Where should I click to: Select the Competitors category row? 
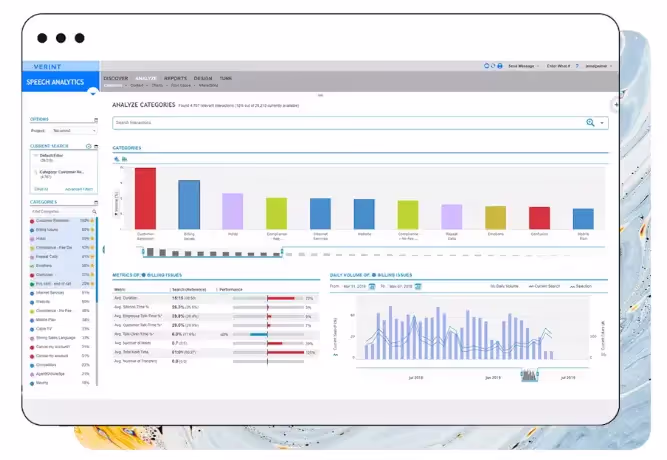[63, 365]
